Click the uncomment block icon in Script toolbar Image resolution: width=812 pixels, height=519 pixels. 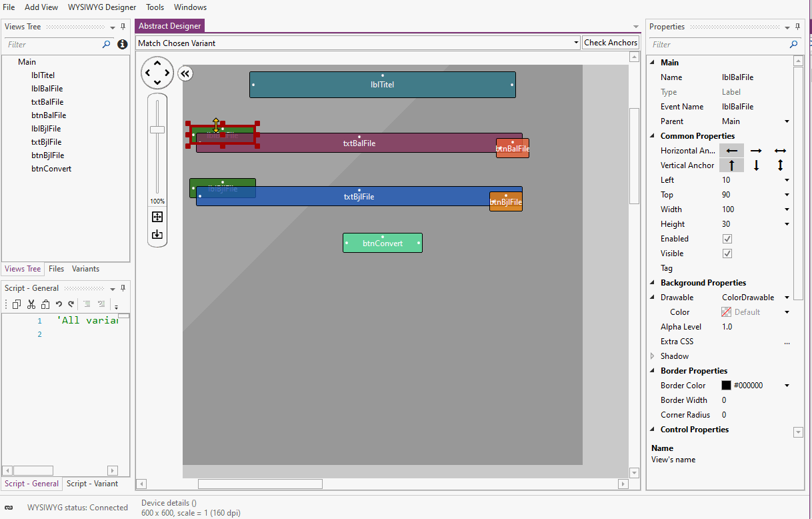point(101,304)
